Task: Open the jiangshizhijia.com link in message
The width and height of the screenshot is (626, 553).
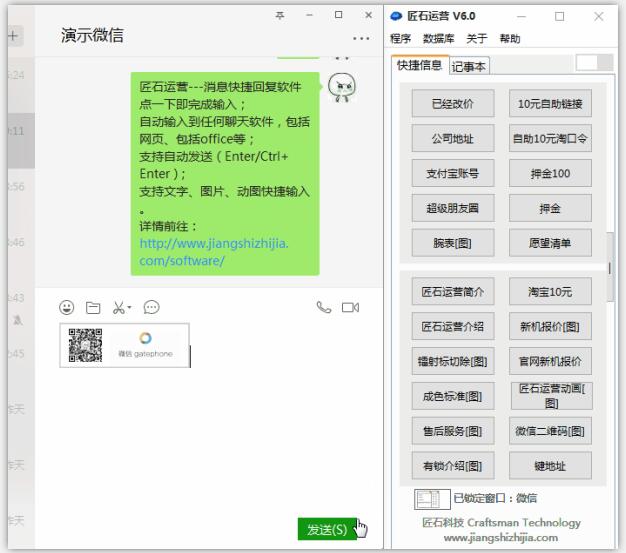Action: pos(213,252)
